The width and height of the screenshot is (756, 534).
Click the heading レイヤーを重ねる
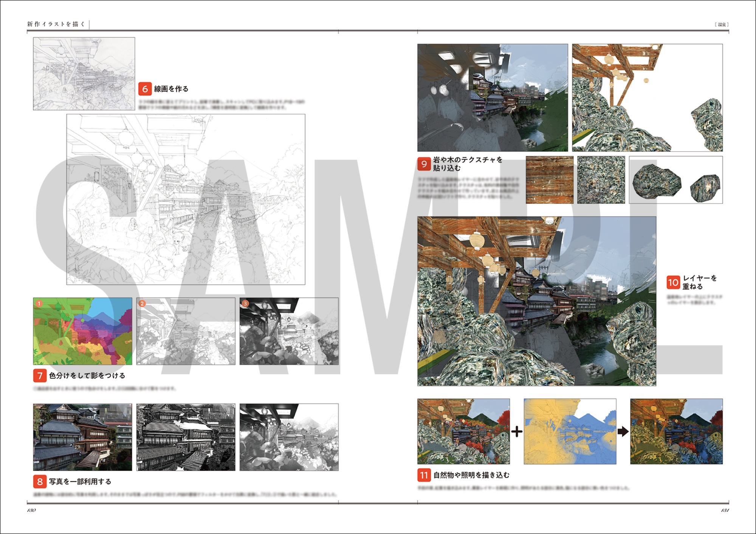[x=700, y=283]
